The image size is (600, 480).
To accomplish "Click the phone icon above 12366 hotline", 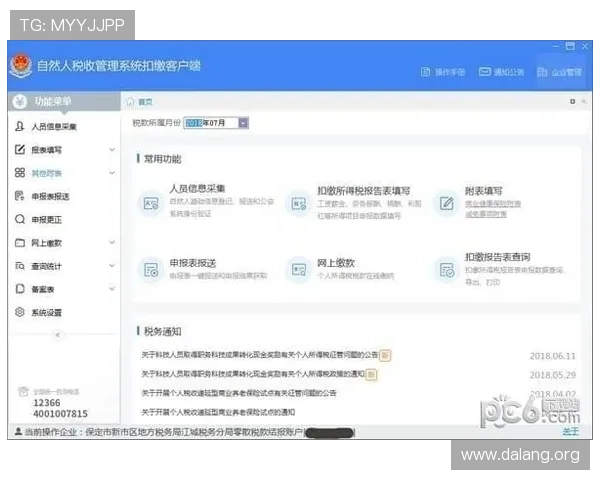I will coord(23,392).
